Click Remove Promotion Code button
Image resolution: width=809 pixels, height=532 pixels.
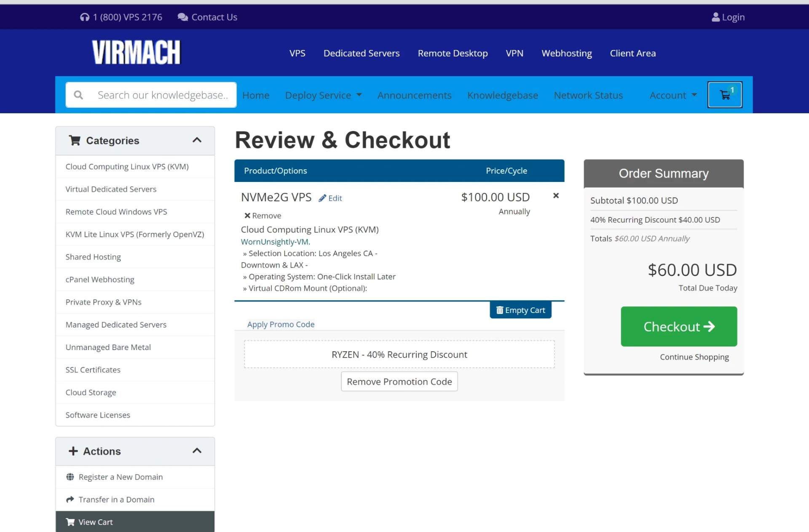tap(399, 381)
